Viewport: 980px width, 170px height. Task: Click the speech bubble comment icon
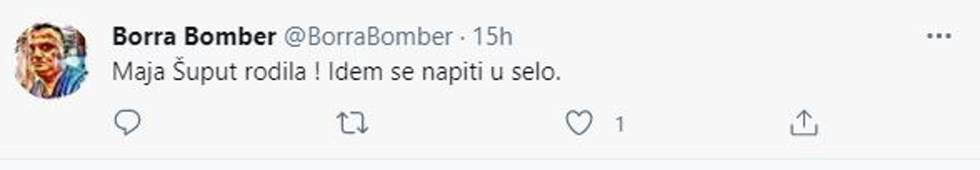[127, 122]
